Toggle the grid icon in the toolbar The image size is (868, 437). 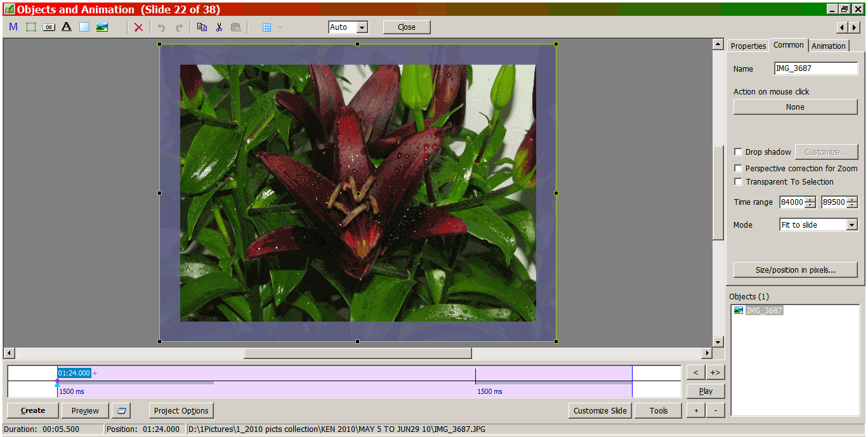(266, 27)
